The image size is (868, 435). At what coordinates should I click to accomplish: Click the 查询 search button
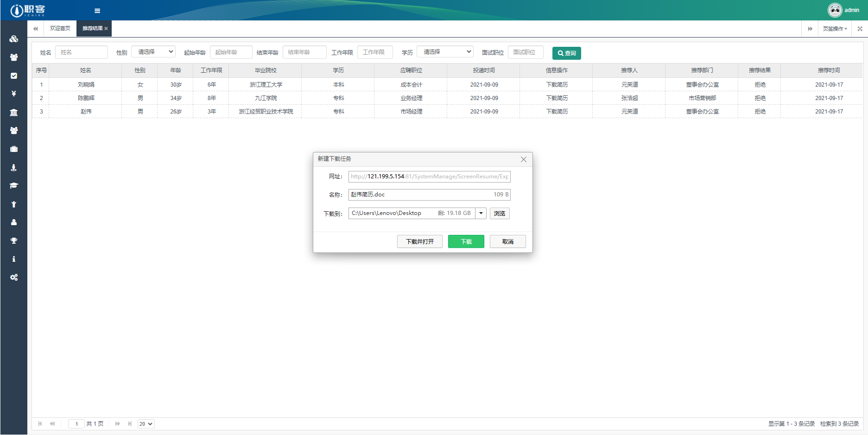pos(566,53)
